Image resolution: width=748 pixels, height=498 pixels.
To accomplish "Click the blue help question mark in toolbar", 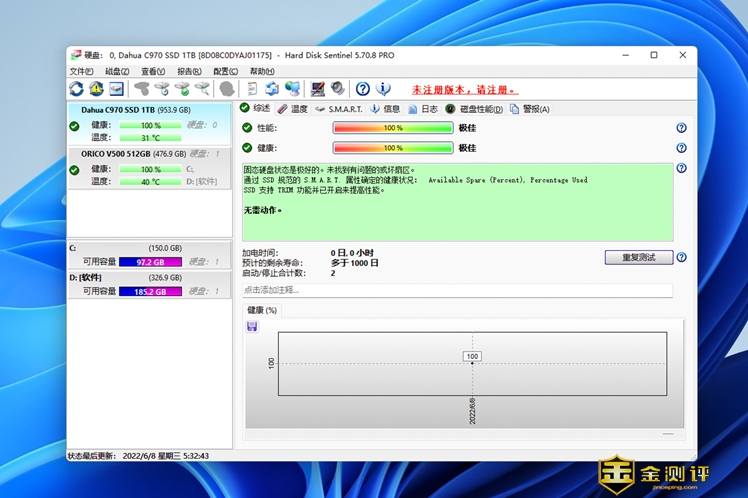I will pyautogui.click(x=363, y=89).
